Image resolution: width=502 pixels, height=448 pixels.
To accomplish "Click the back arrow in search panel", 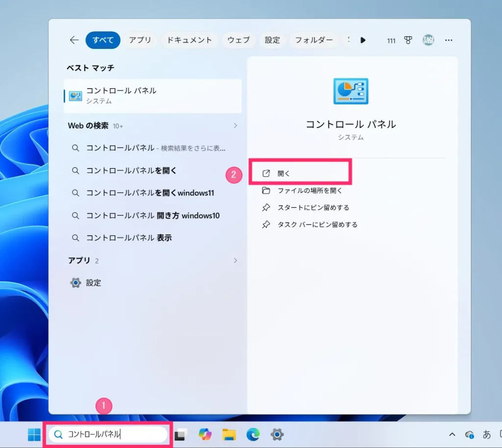I will click(75, 40).
